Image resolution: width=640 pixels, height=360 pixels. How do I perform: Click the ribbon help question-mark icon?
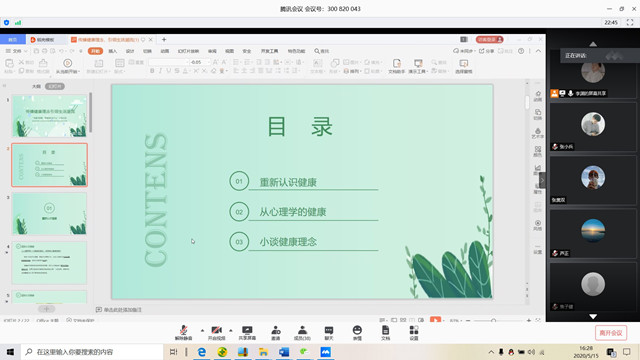521,51
